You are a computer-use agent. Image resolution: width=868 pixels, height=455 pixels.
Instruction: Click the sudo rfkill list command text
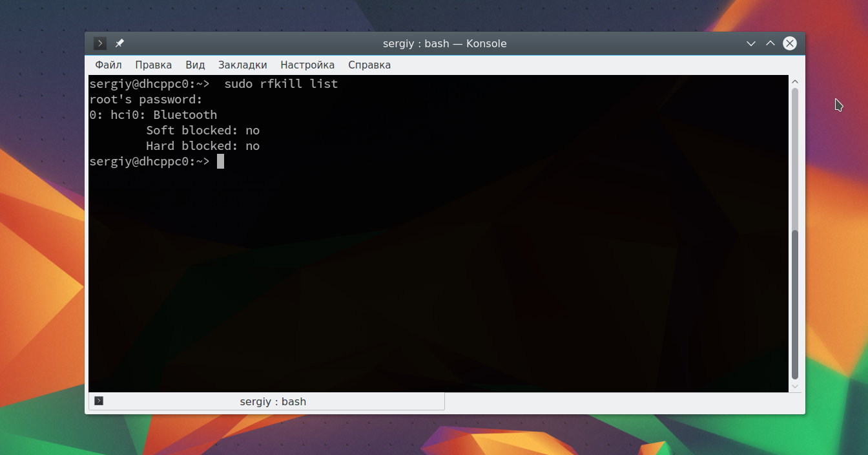(x=280, y=83)
